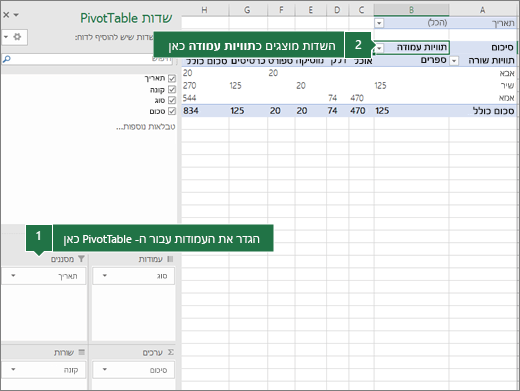The image size is (520, 391).
Task: Click the סיכום cell in the pivot table
Action: (483, 48)
